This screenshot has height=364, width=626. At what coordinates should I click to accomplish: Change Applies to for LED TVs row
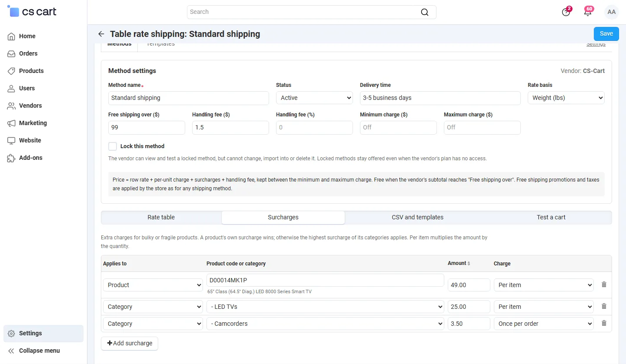(153, 307)
